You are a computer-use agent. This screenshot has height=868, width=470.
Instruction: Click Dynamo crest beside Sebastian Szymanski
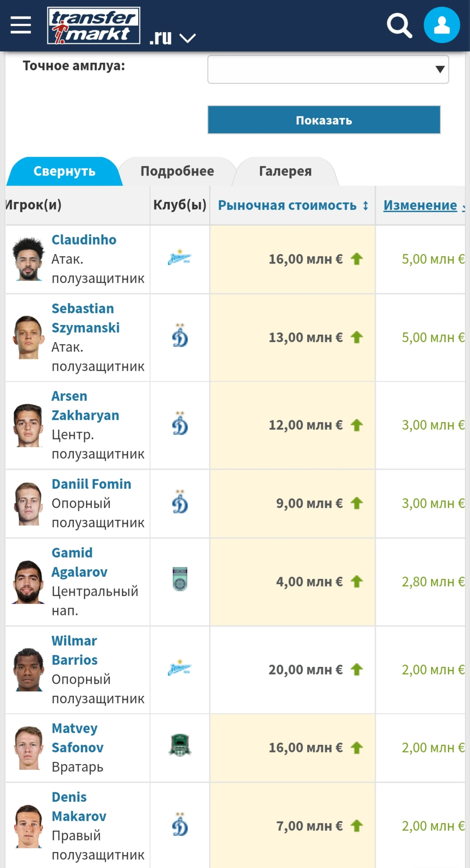point(180,337)
